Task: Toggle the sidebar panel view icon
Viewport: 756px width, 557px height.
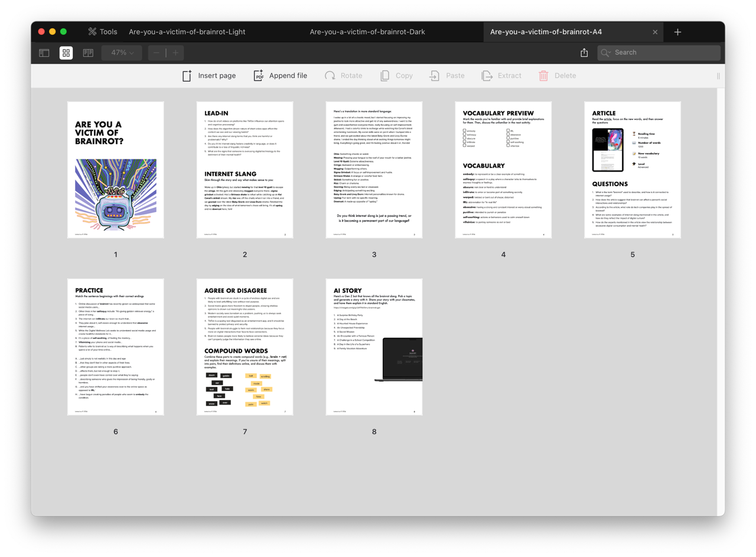Action: pyautogui.click(x=44, y=53)
